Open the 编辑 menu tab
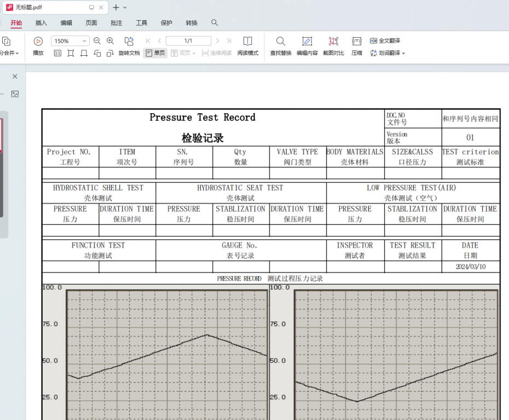 click(x=66, y=23)
